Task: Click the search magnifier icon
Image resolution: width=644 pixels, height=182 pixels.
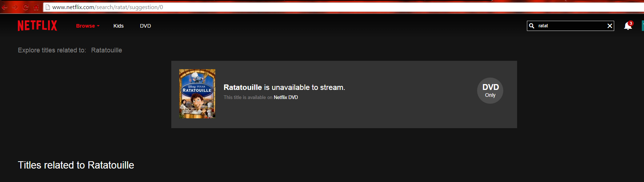Action: [532, 26]
